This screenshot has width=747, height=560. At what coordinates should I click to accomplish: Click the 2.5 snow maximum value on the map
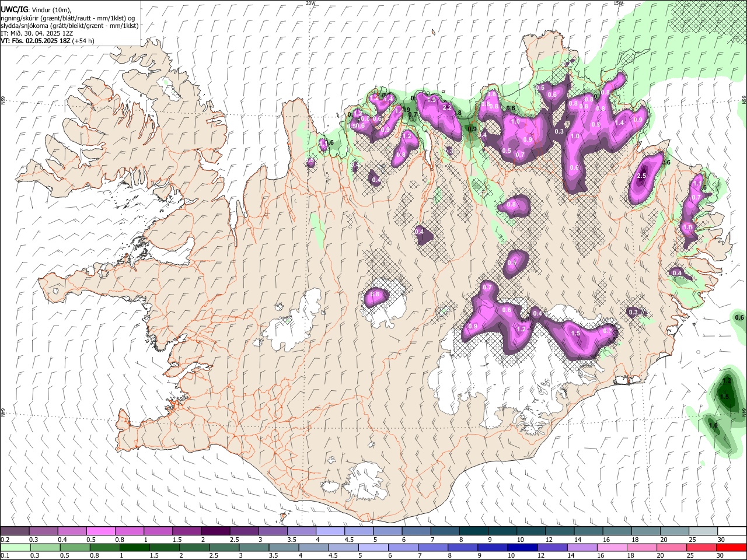(643, 176)
